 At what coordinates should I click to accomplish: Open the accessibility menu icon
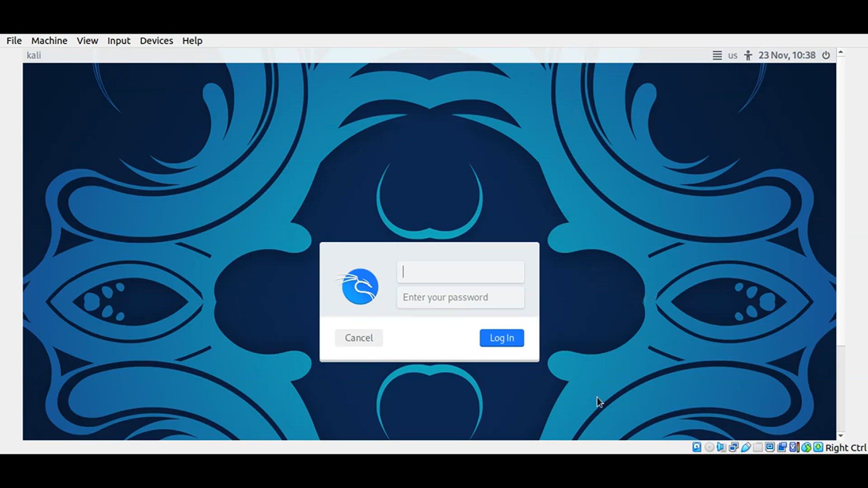click(x=748, y=55)
